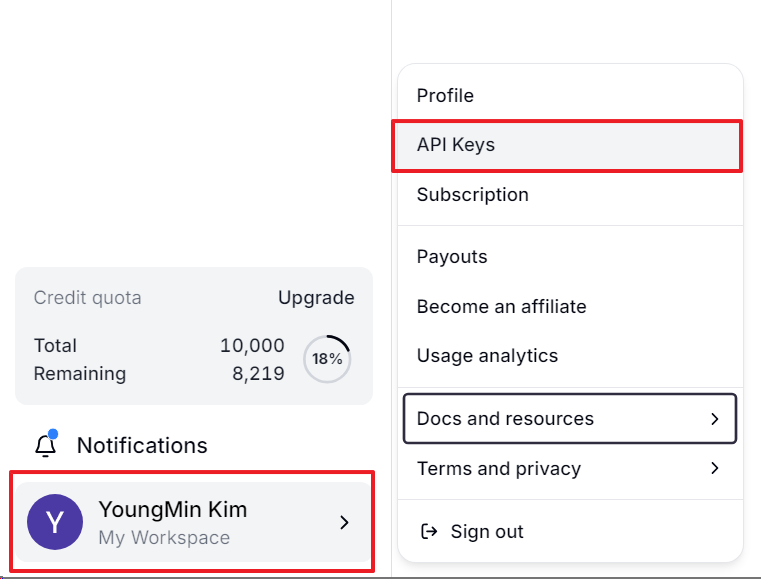
Task: Click the Upgrade link in Credit quota
Action: click(316, 298)
